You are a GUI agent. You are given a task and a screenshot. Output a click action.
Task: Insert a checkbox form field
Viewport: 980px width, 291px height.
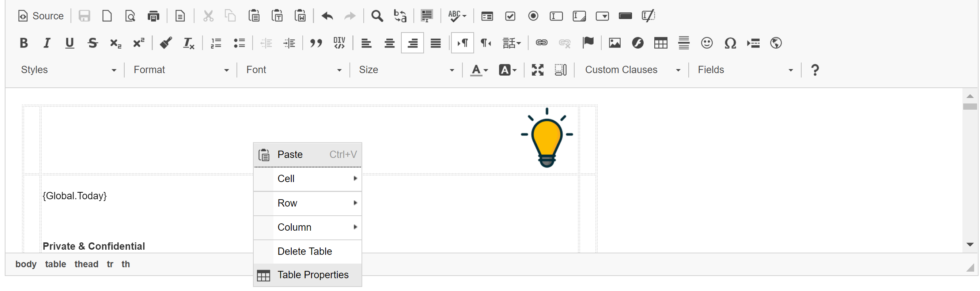[x=510, y=16]
